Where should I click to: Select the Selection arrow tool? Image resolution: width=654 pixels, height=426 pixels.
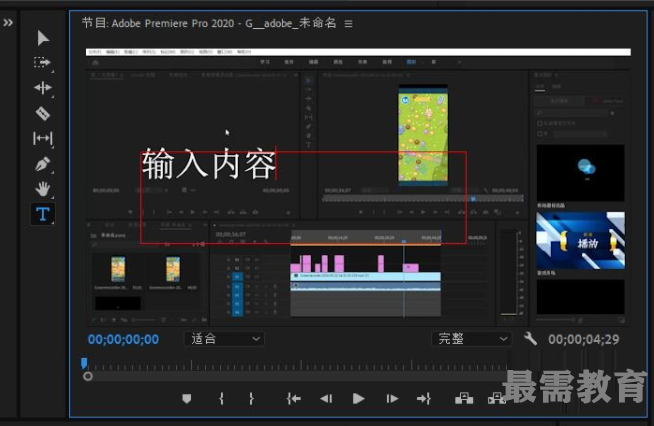(42, 38)
